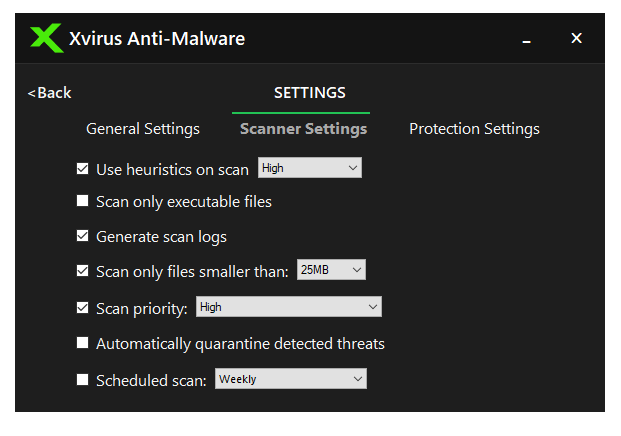The image size is (621, 436).
Task: Click the Xvirus Anti-Malware title text
Action: 157,39
